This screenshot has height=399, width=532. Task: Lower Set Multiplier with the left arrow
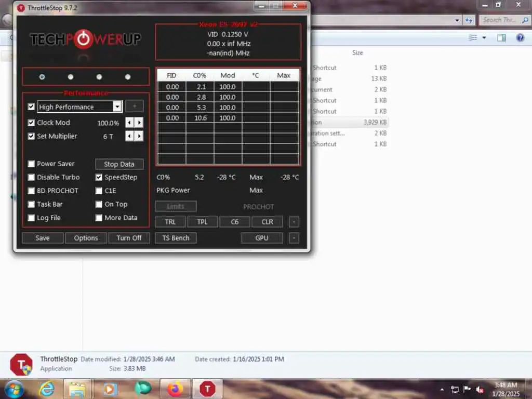click(129, 136)
